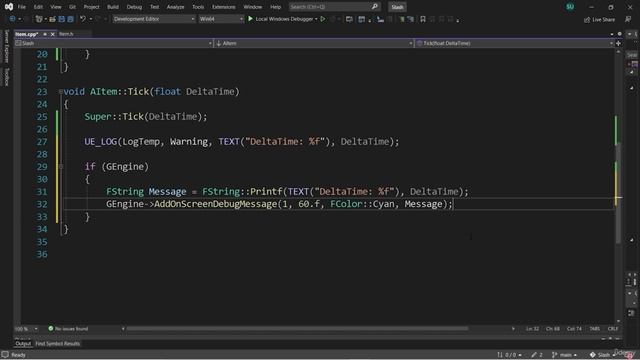This screenshot has height=360, width=640.
Task: Click the search magnifier icon
Action: pos(375,7)
